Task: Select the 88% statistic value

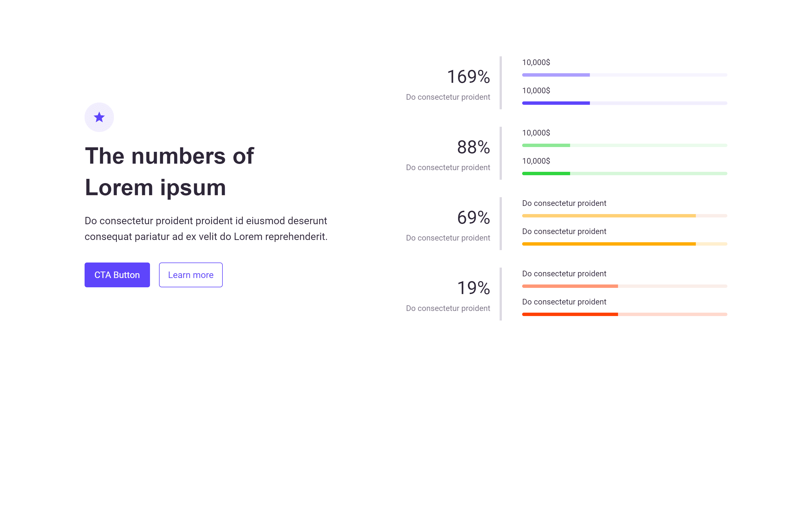Action: pos(473,147)
